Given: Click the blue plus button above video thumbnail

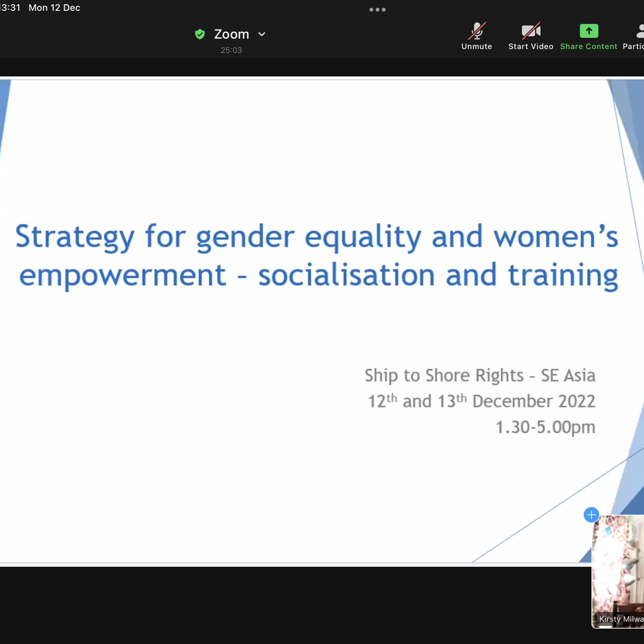Looking at the screenshot, I should coord(591,515).
